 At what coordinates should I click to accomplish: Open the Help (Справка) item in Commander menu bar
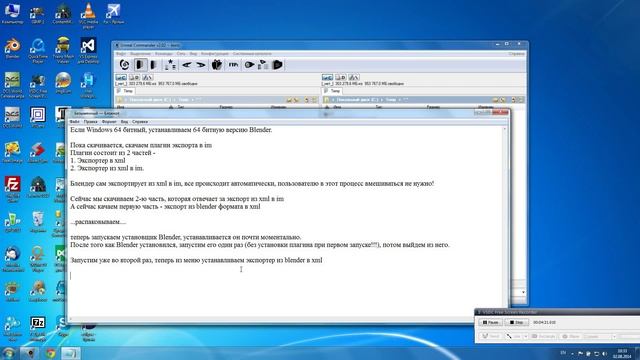516,53
